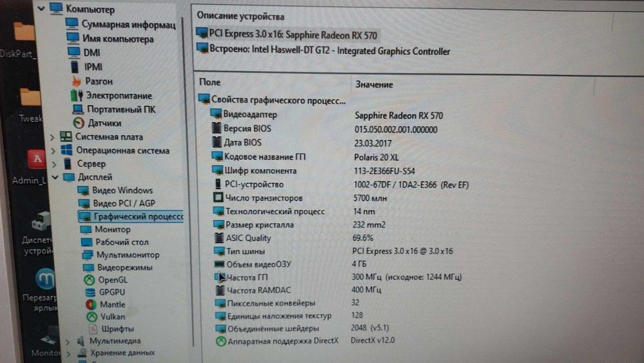Screen dimensions: 644x363
Task: Open the Рабочий стол tree item
Action: (x=122, y=242)
